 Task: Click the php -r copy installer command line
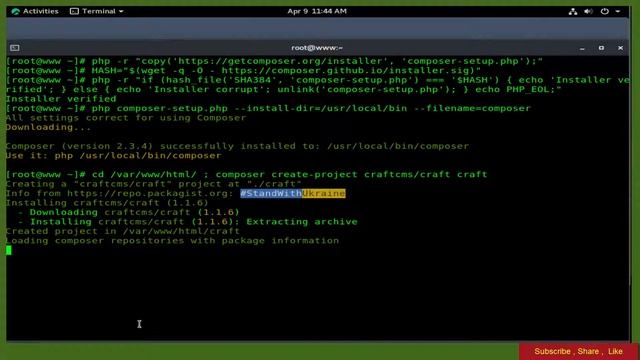pos(274,61)
